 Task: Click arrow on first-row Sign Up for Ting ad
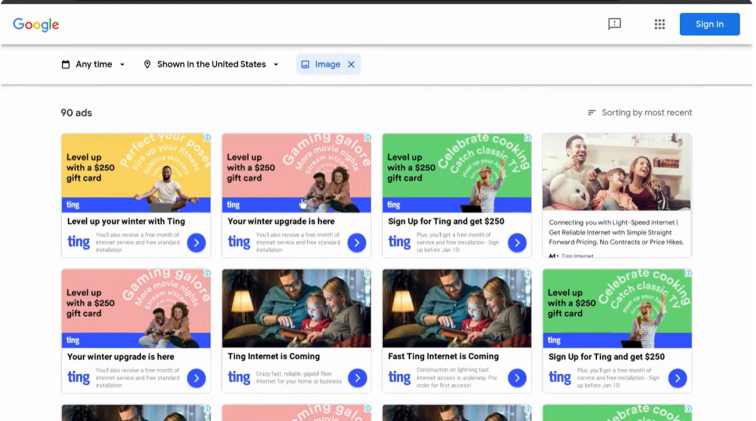coord(517,243)
